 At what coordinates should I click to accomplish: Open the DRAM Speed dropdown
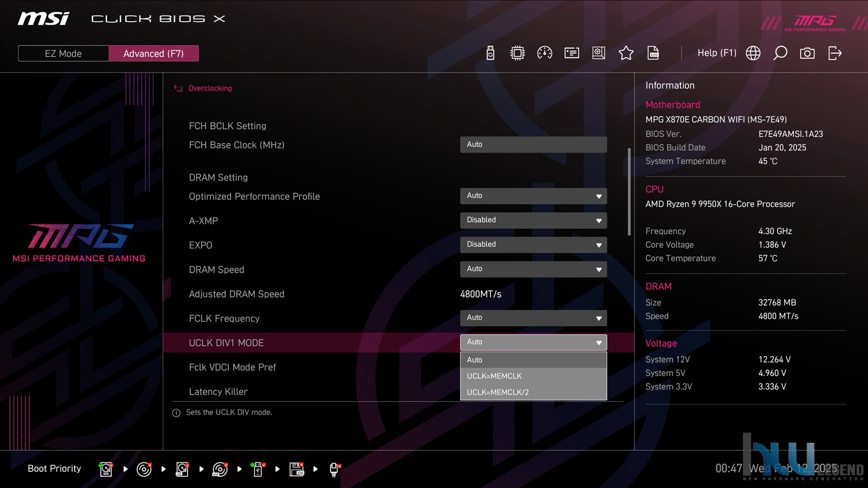click(533, 269)
